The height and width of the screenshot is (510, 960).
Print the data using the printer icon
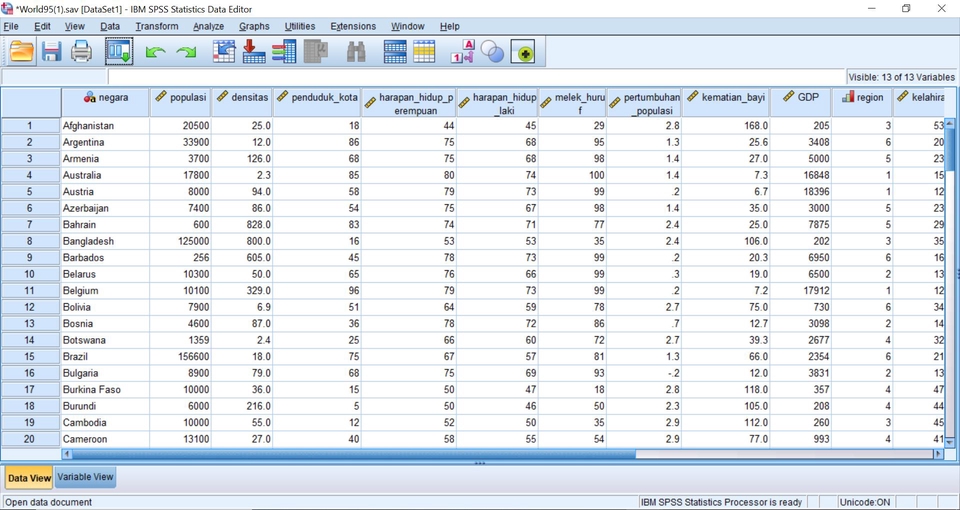click(81, 51)
